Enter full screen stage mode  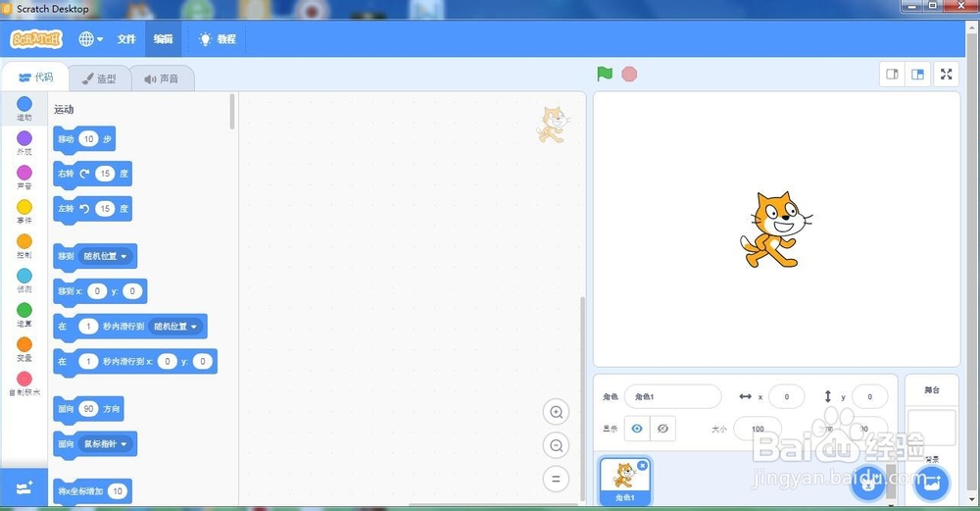coord(947,75)
